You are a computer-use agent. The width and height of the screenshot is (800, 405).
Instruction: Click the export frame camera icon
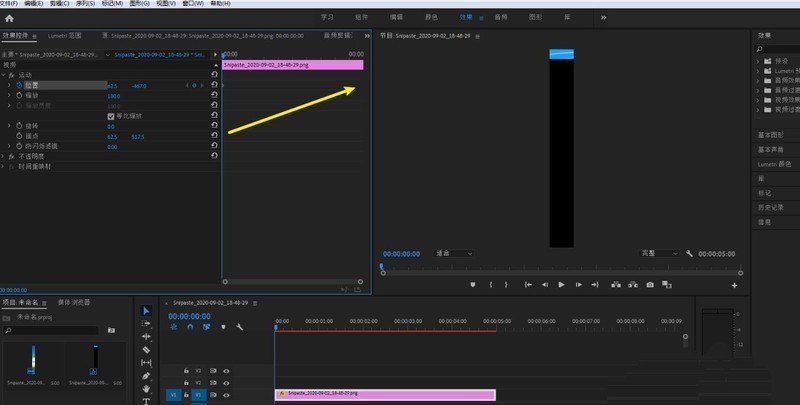(650, 285)
